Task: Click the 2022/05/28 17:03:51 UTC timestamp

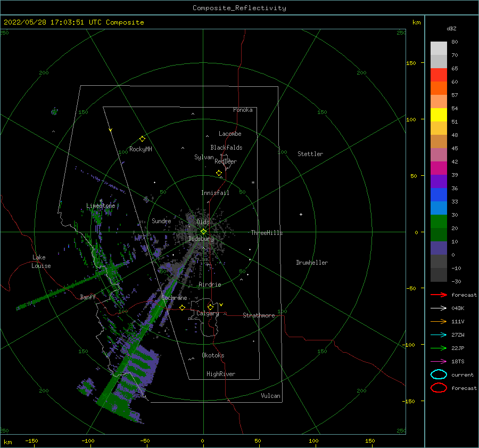Action: tap(73, 22)
